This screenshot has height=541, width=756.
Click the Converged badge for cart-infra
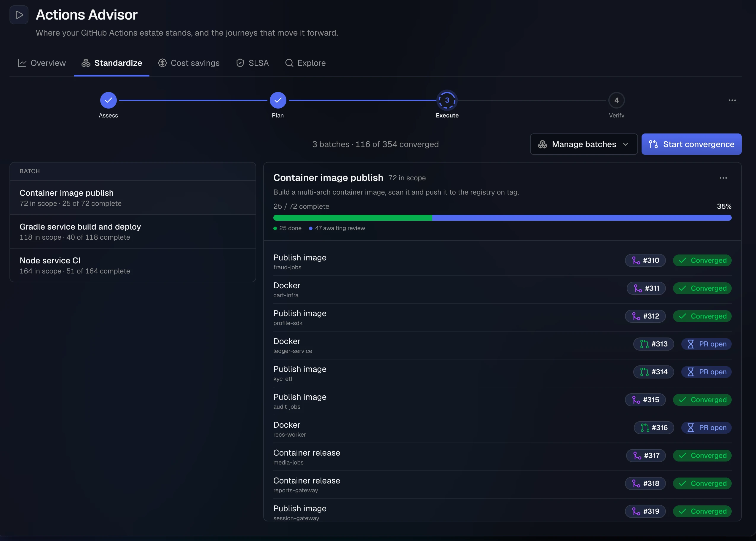coord(702,289)
